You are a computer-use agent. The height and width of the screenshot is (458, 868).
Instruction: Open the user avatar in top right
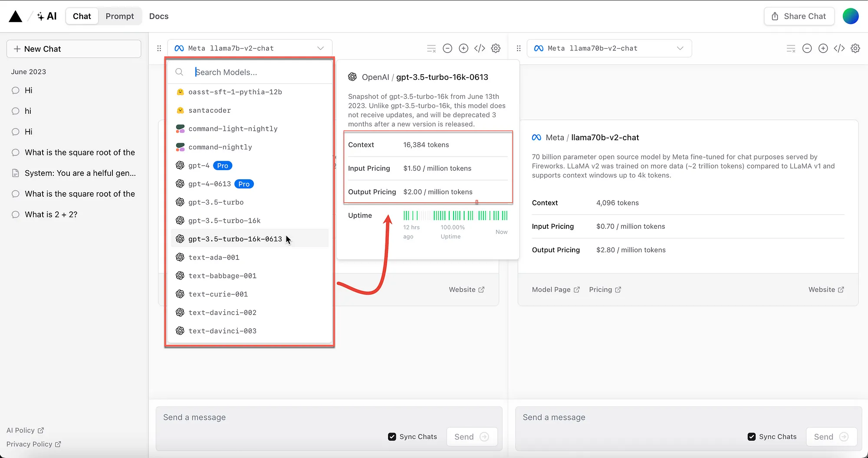(x=851, y=16)
